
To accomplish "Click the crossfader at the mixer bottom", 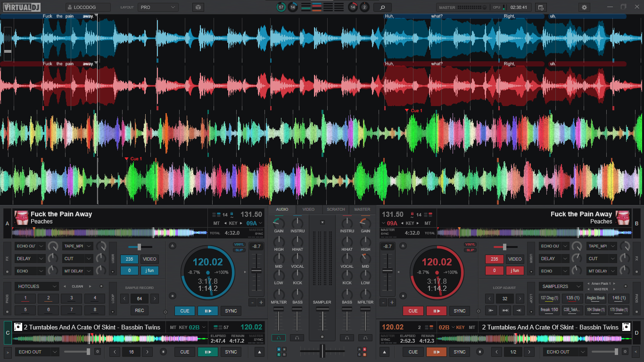I will 322,351.
